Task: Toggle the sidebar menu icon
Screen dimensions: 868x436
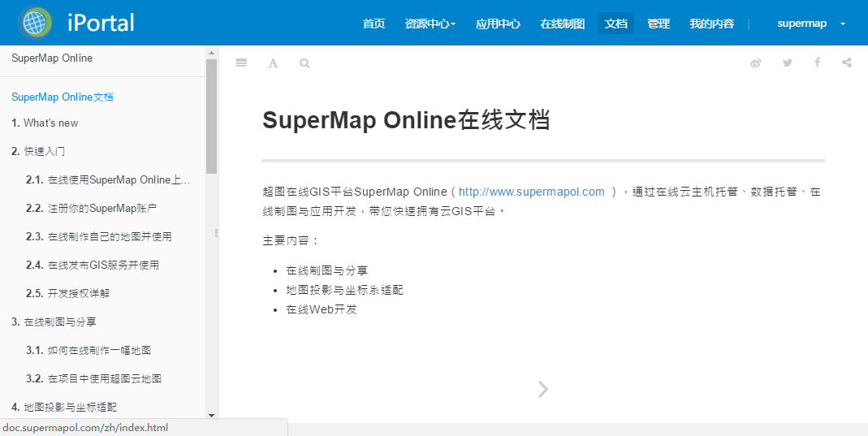Action: click(241, 63)
